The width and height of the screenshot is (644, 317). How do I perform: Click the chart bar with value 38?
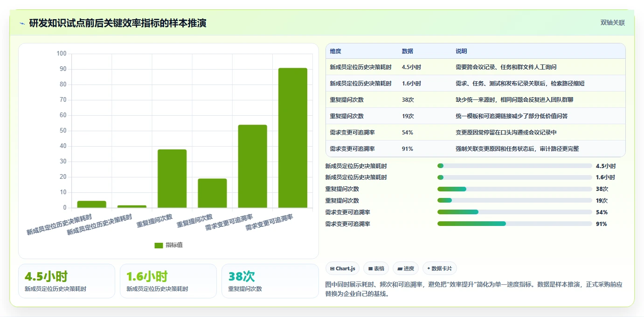(x=172, y=178)
